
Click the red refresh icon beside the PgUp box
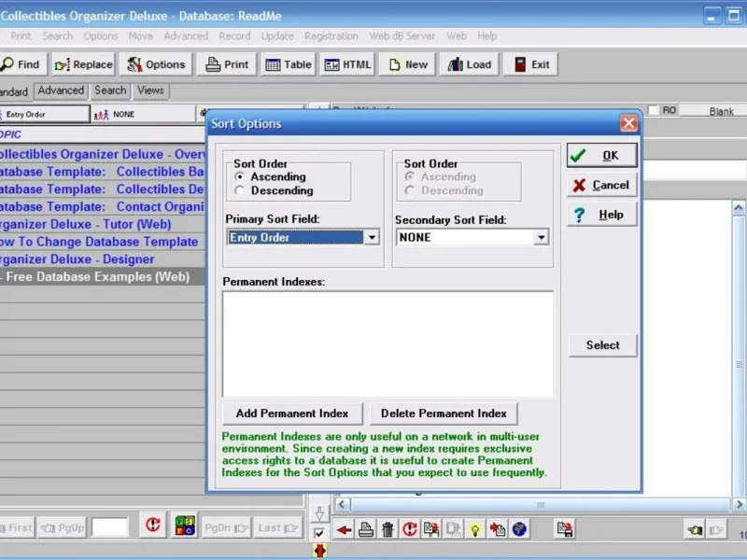tap(153, 525)
